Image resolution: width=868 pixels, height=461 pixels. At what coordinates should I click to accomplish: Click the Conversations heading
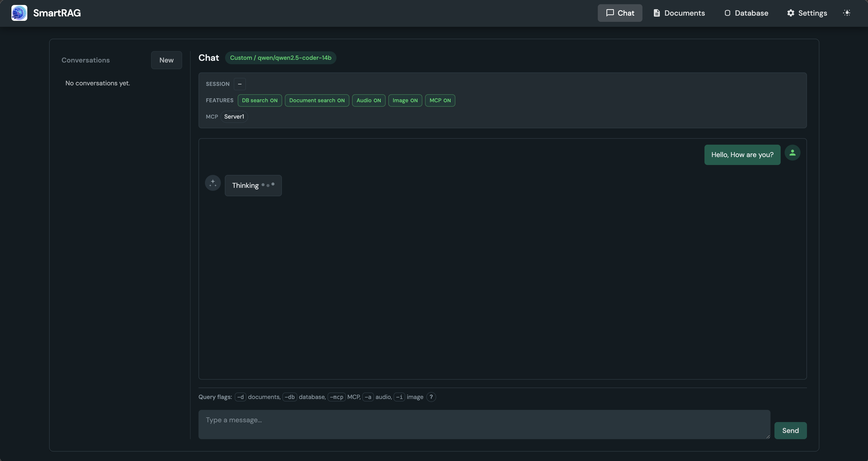coord(86,60)
